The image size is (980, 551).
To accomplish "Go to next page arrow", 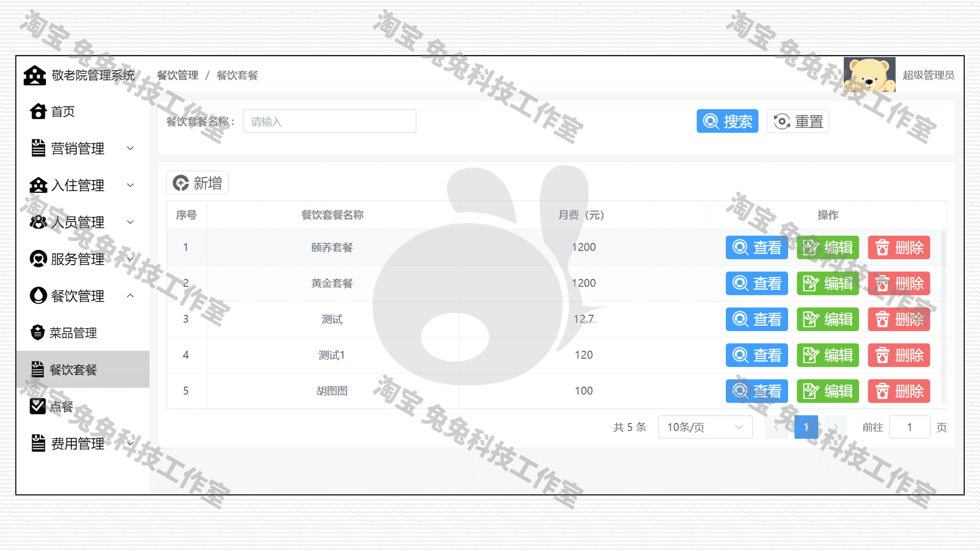I will coord(836,427).
